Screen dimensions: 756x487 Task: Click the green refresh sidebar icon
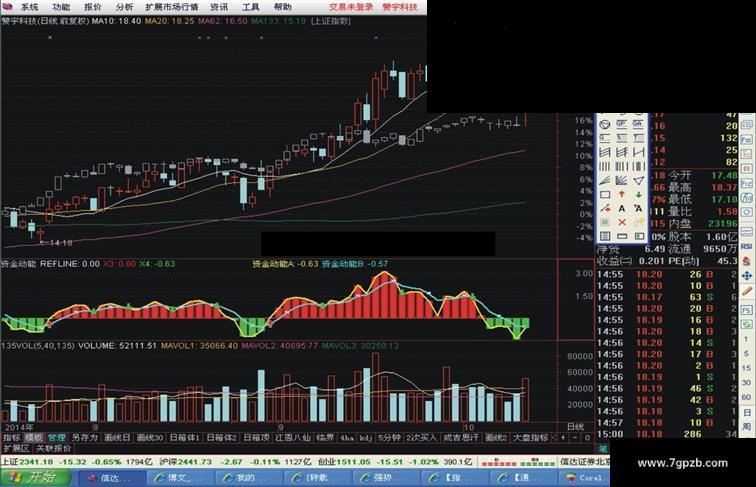tap(747, 325)
